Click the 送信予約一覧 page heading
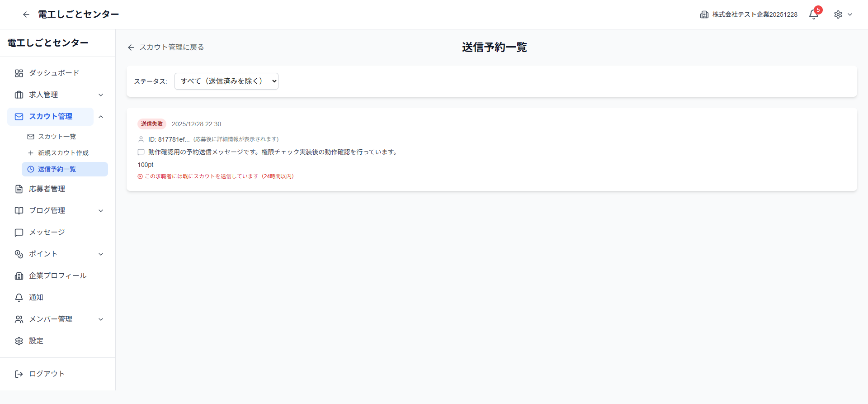This screenshot has width=868, height=404. tap(495, 47)
